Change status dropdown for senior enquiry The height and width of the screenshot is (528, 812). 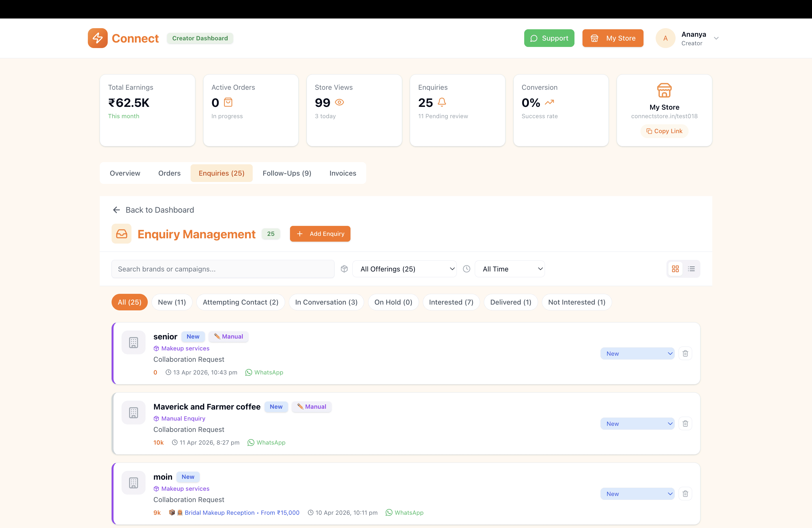click(637, 353)
